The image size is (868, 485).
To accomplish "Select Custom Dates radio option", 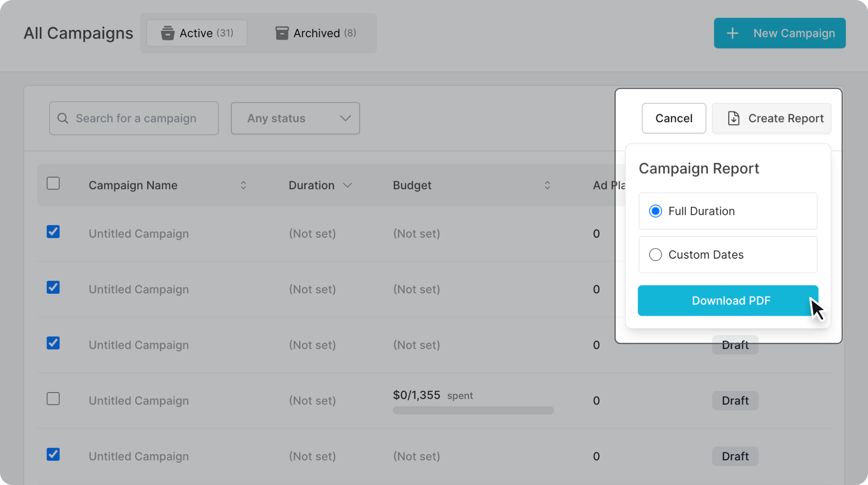I will (x=655, y=255).
